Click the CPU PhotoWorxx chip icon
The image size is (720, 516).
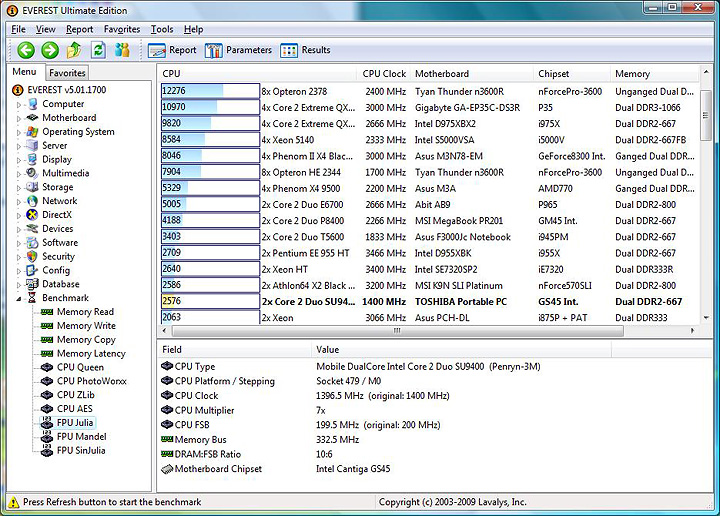point(47,381)
